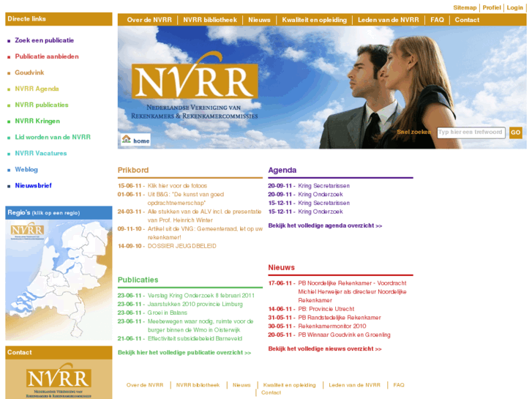Viewport: 532px width, 399px height.
Task: Click the GO search button
Action: (515, 133)
